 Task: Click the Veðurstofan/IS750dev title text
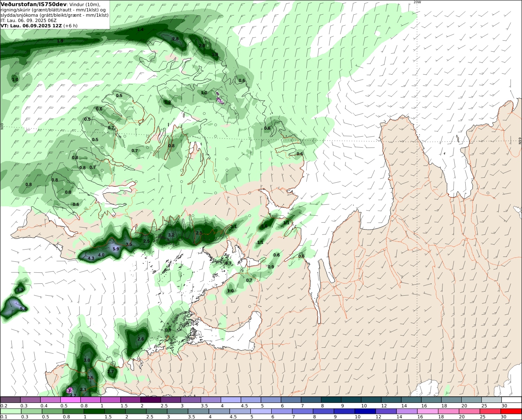33,4
